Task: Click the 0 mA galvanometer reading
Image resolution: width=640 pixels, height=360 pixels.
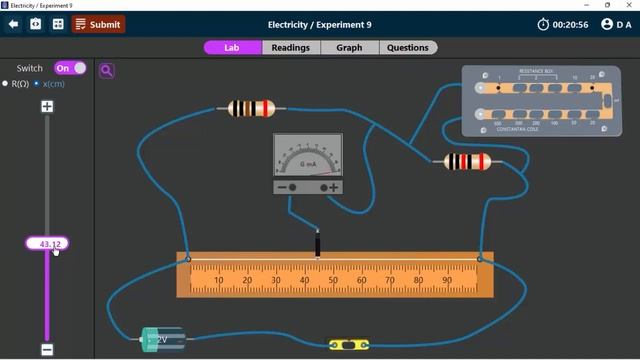Action: [x=308, y=164]
